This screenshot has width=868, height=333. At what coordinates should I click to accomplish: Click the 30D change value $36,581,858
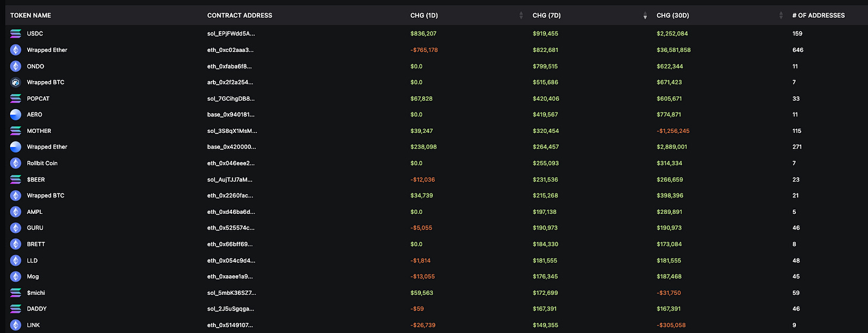click(x=674, y=50)
